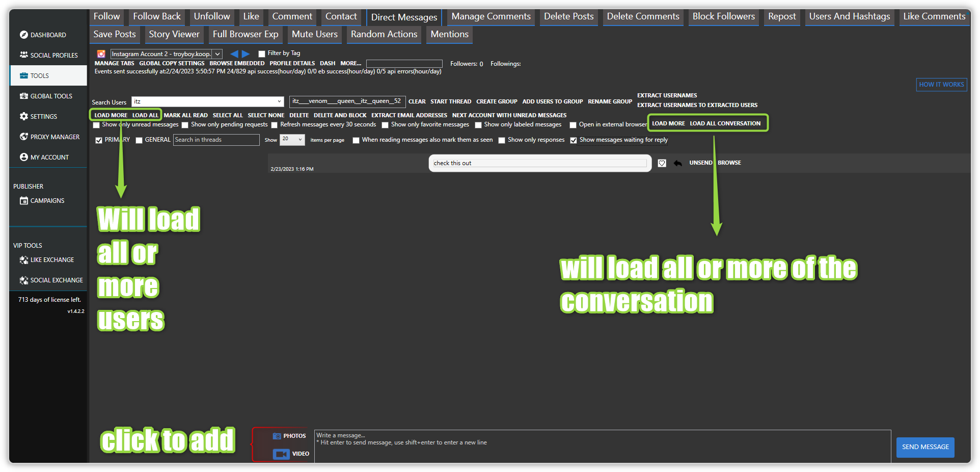Click UNSEND on the check this out message
This screenshot has height=472, width=980.
pos(700,163)
